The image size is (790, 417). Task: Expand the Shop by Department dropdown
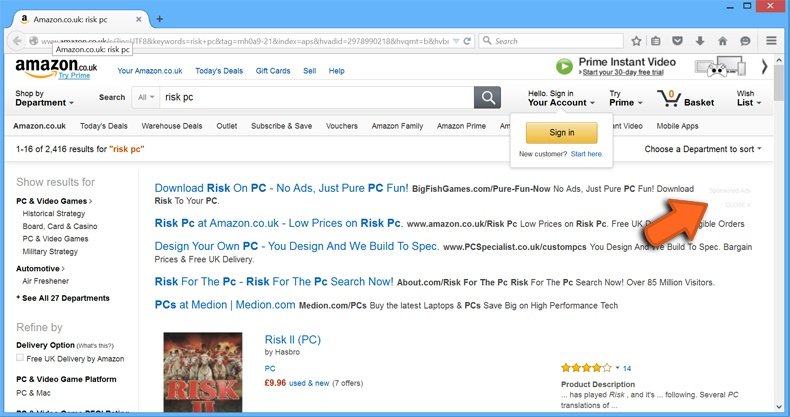[x=44, y=98]
